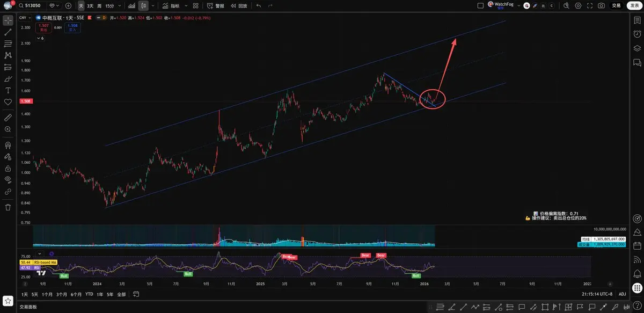This screenshot has height=313, width=644.
Task: Select the crosshair cursor tool
Action: click(x=8, y=20)
